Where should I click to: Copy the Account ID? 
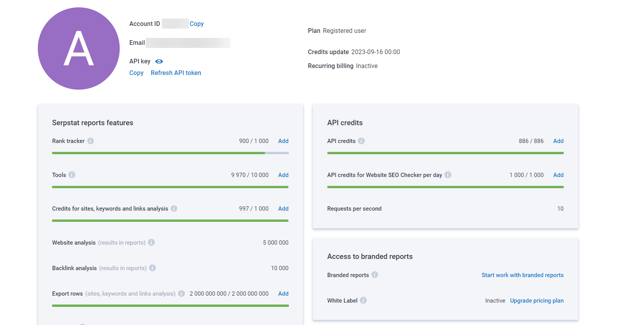point(197,24)
